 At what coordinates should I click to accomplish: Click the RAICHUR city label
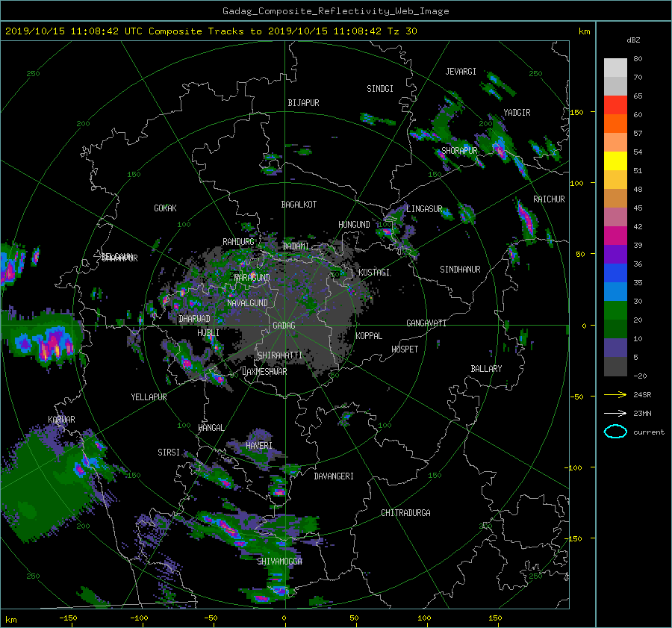[x=549, y=199]
